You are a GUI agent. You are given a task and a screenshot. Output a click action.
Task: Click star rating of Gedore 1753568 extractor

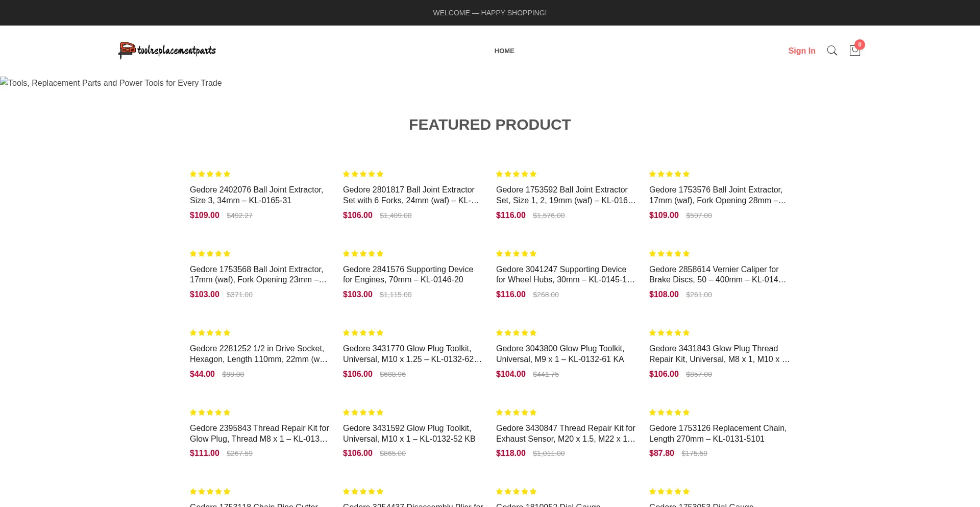[210, 254]
